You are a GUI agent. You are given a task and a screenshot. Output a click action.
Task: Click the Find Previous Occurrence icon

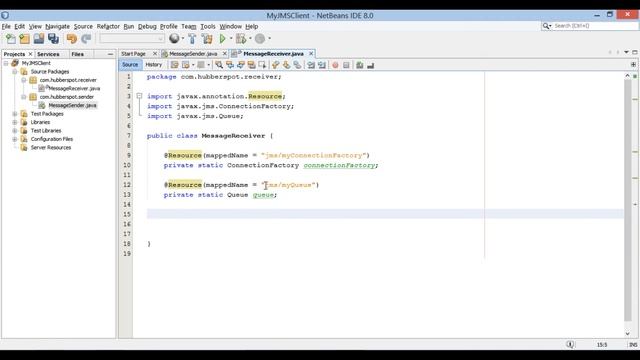[x=230, y=65]
